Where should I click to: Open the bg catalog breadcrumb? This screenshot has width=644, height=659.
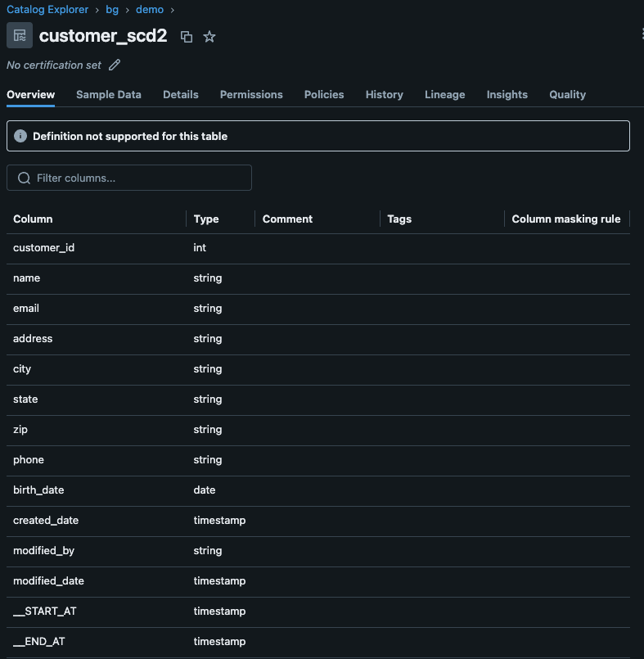click(x=112, y=10)
